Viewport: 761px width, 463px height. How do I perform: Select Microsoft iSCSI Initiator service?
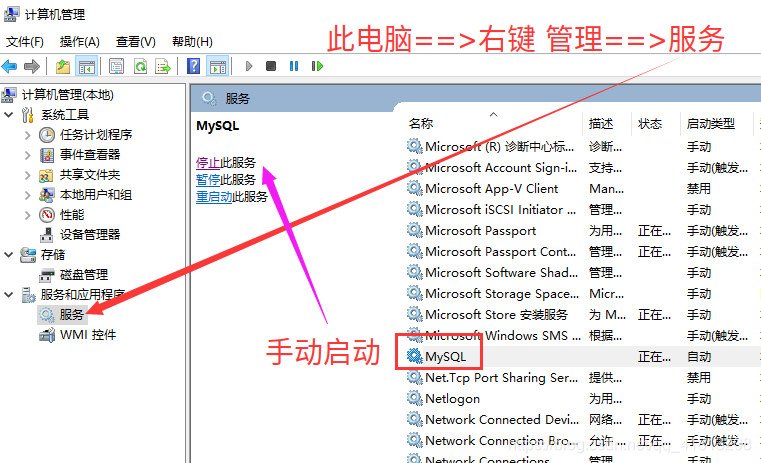pos(582,210)
